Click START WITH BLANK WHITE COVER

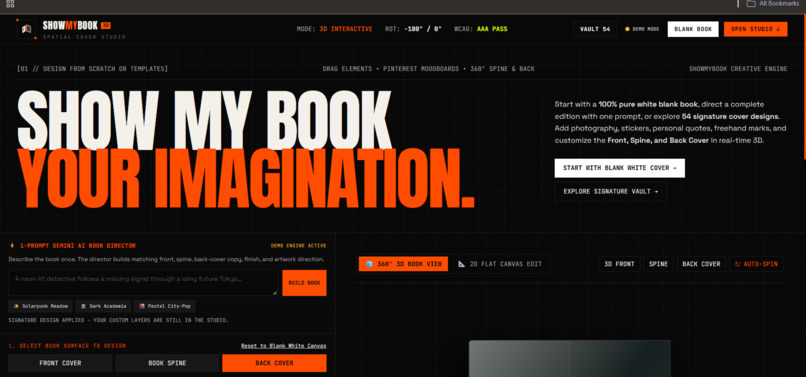pos(619,168)
